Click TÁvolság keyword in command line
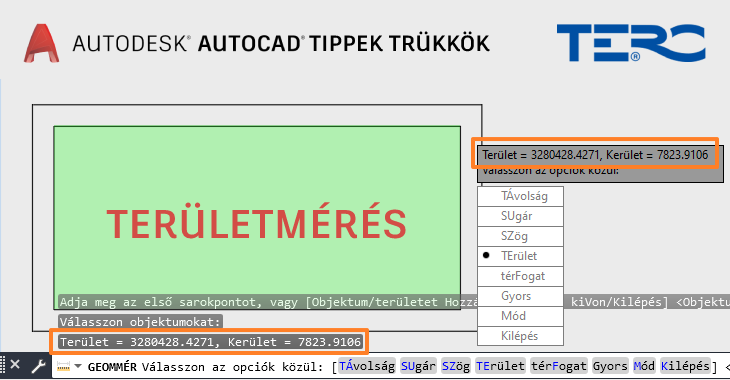The image size is (730, 380). click(x=367, y=366)
